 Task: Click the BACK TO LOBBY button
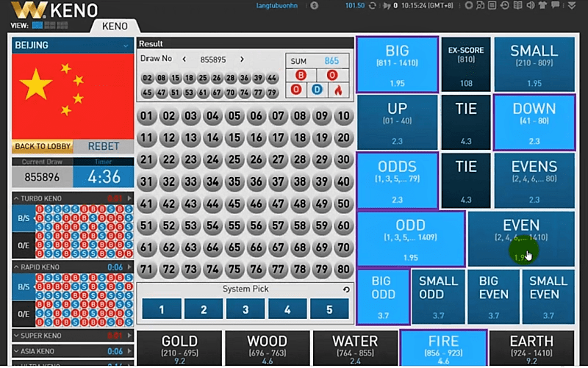(x=43, y=146)
